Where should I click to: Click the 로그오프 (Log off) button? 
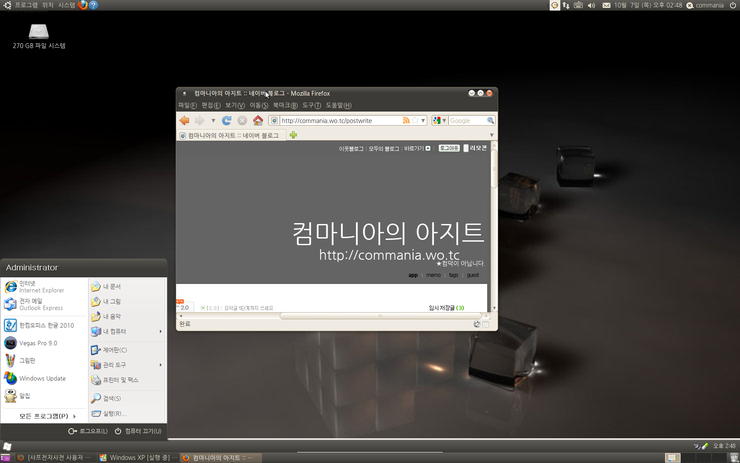88,431
